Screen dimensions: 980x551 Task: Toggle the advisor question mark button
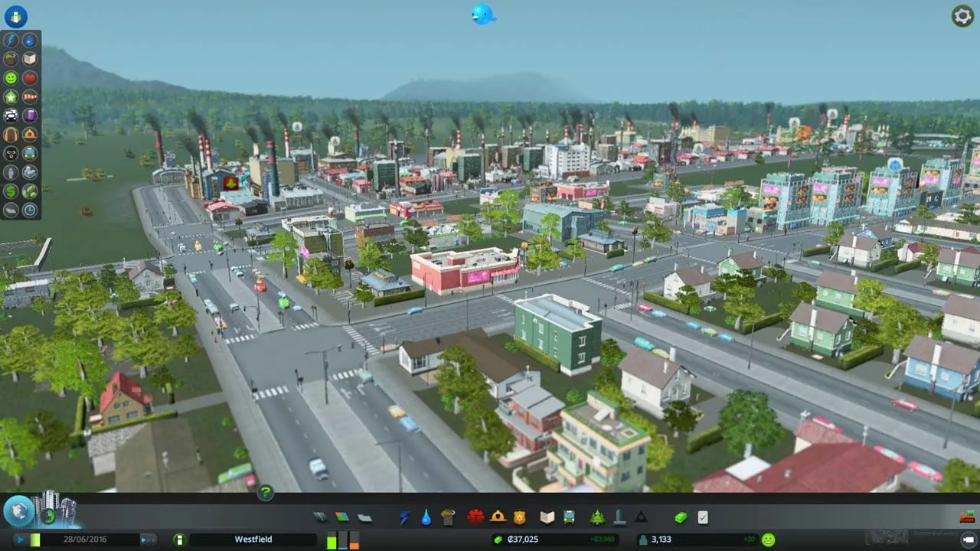pos(265,493)
